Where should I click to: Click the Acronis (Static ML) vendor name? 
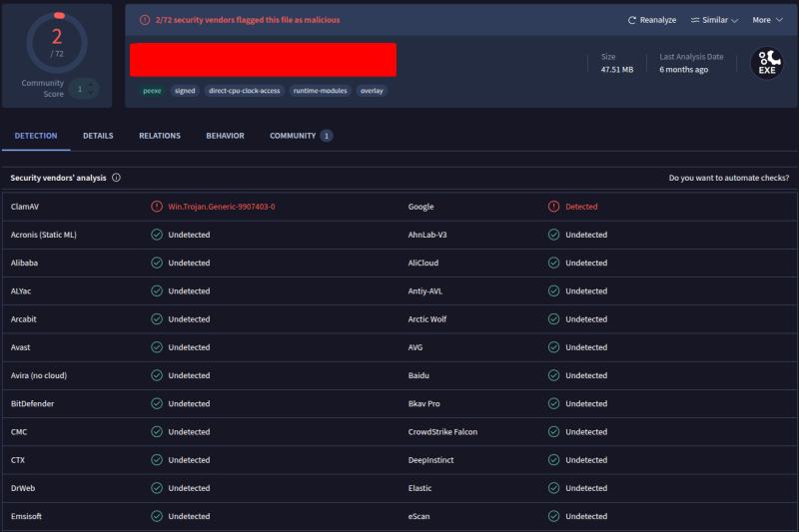point(43,235)
